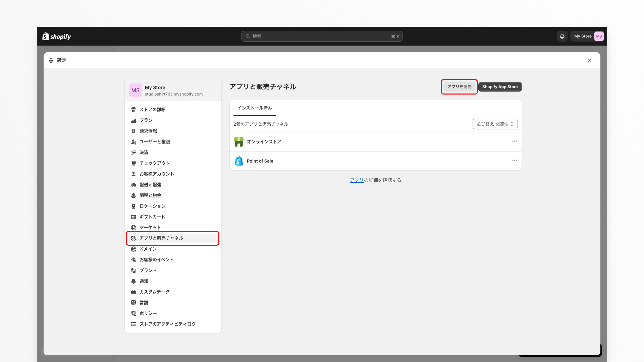Click the ポリシー document icon

[133, 313]
